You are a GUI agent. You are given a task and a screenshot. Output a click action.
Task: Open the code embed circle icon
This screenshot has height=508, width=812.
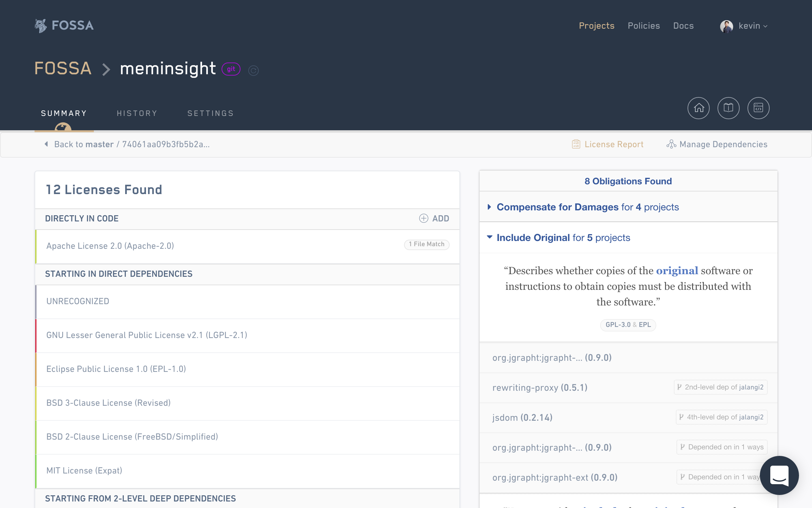(758, 108)
